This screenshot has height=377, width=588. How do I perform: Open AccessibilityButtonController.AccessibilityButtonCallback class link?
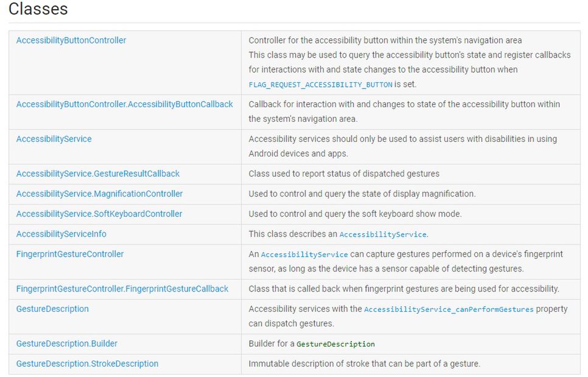coord(124,104)
